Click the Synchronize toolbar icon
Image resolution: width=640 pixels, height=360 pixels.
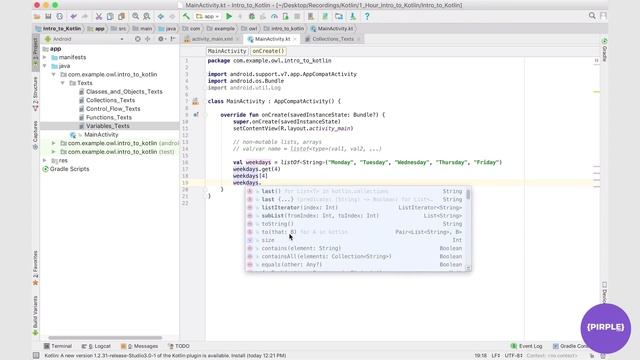pyautogui.click(x=60, y=16)
